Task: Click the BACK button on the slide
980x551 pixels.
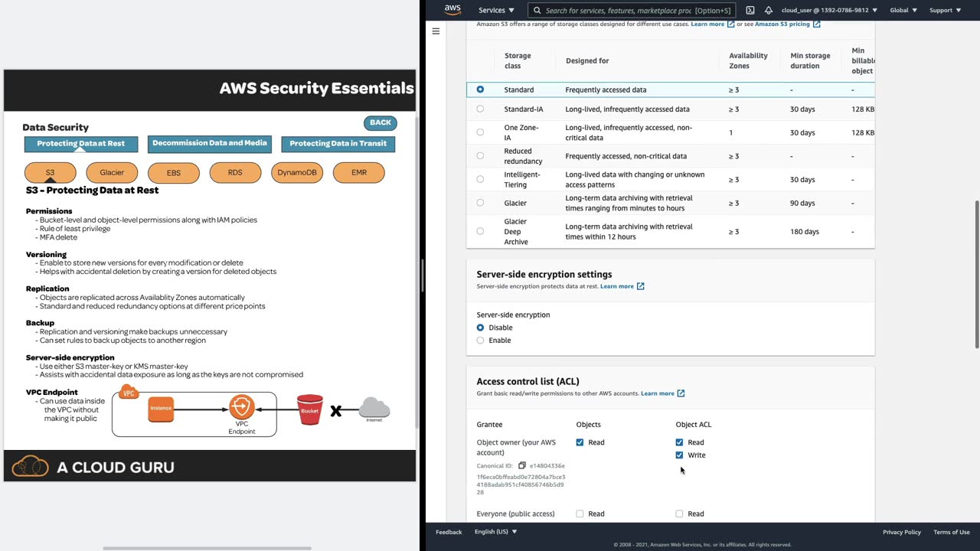Action: (x=381, y=122)
